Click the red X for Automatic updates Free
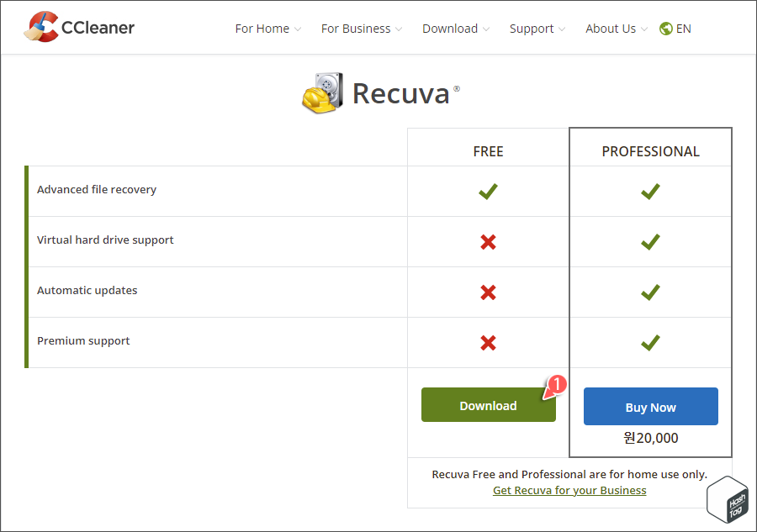The image size is (757, 532). [488, 292]
